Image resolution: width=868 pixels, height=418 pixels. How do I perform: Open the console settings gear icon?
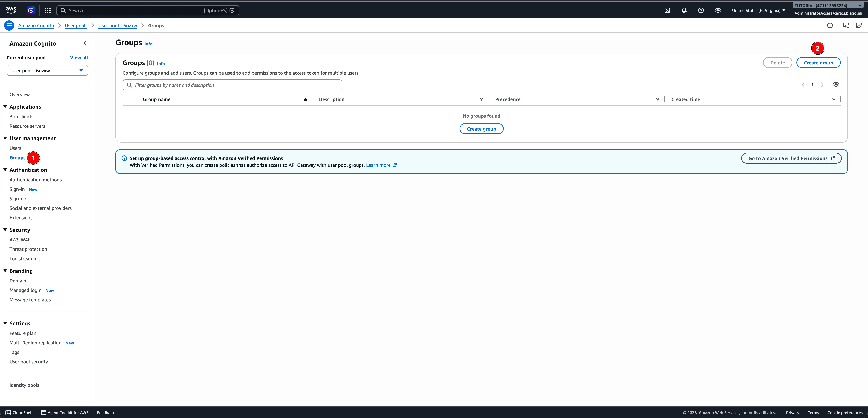pos(718,11)
